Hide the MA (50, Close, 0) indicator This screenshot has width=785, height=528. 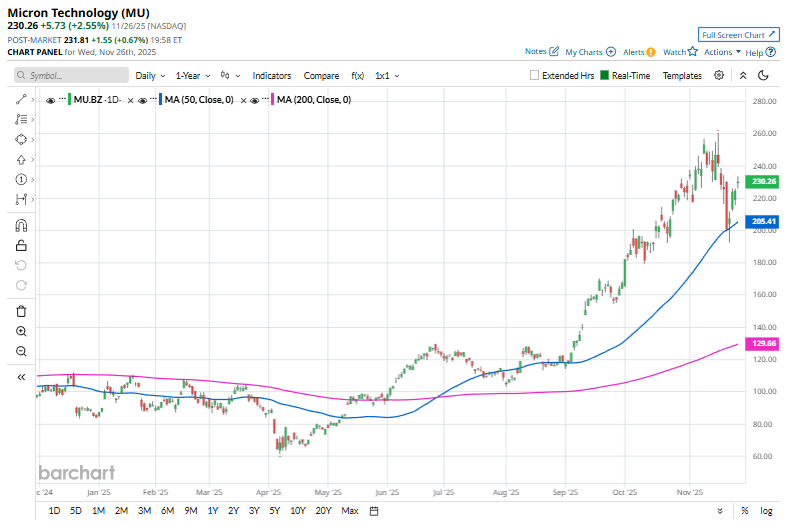click(x=143, y=100)
